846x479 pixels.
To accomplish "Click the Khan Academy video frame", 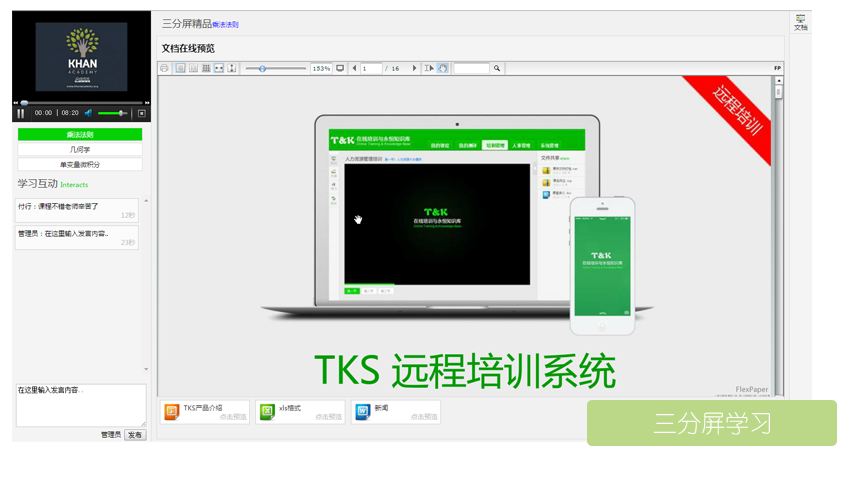I will click(81, 57).
